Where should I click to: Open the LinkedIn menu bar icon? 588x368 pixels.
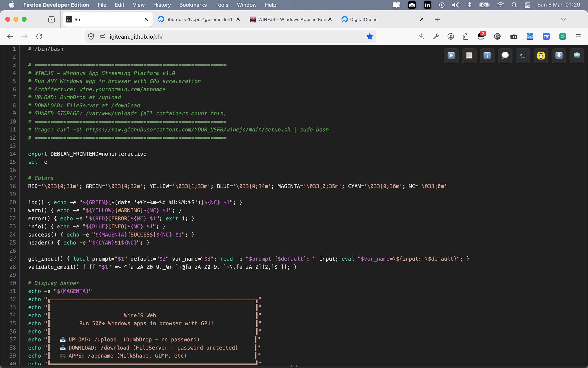tap(427, 5)
